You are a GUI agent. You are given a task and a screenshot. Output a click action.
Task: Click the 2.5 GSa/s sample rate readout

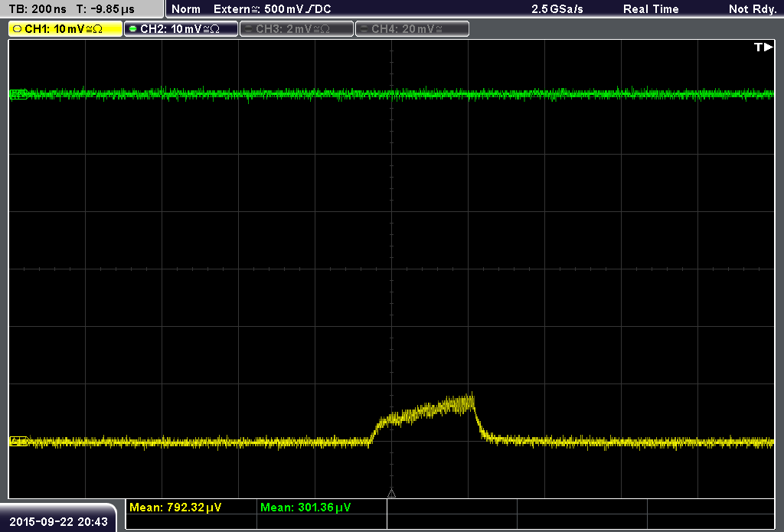point(557,9)
